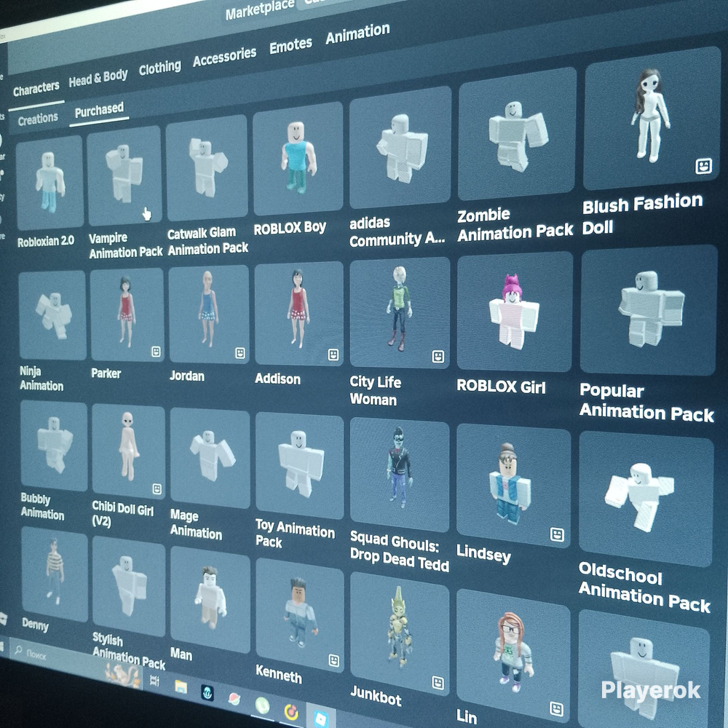728x728 pixels.
Task: Switch to the Clothing tab
Action: point(159,68)
